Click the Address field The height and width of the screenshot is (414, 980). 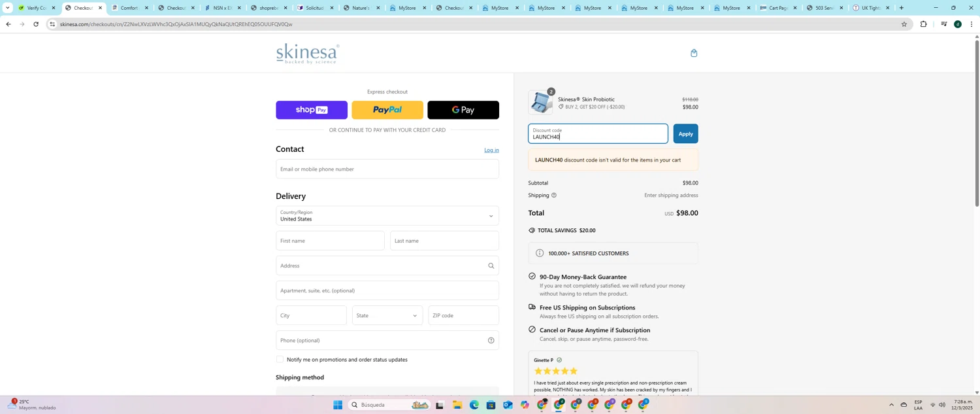click(387, 266)
